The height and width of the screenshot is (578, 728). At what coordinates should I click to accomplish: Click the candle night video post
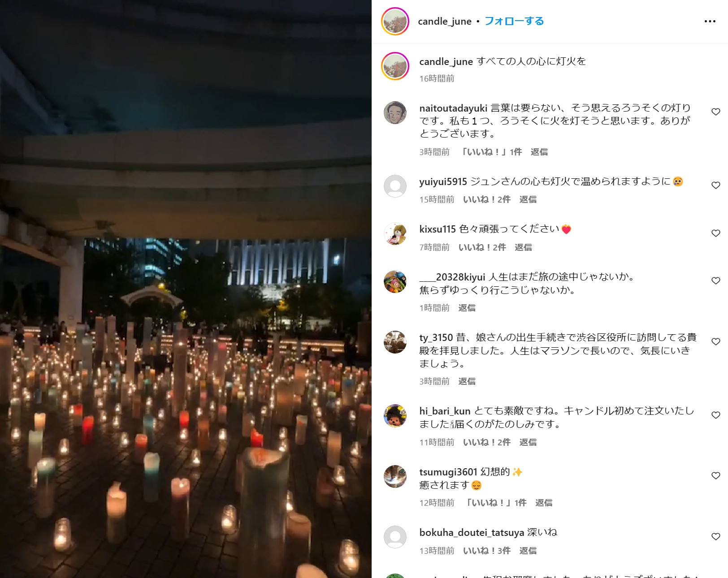[x=186, y=289]
